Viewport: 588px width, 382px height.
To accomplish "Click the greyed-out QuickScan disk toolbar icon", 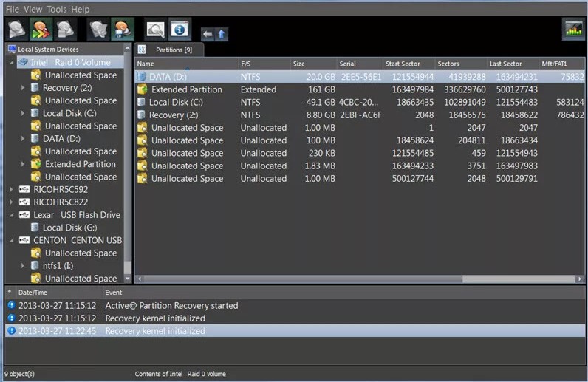I will click(x=17, y=30).
